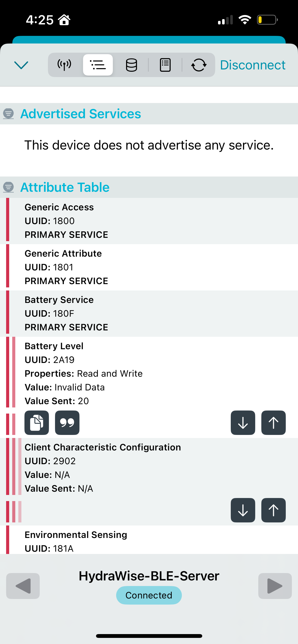Go to previous device with left arrow
298x644 pixels.
pos(23,586)
